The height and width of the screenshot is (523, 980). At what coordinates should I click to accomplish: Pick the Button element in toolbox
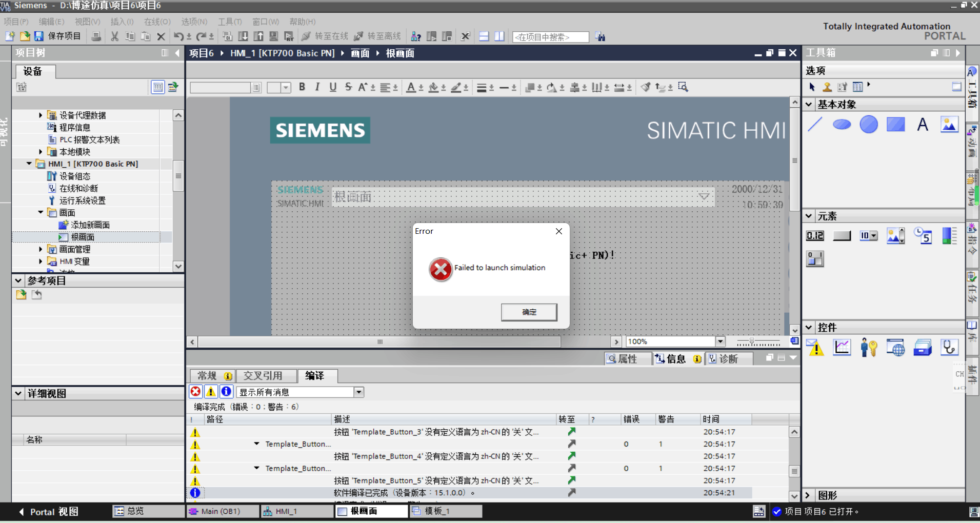pos(842,236)
